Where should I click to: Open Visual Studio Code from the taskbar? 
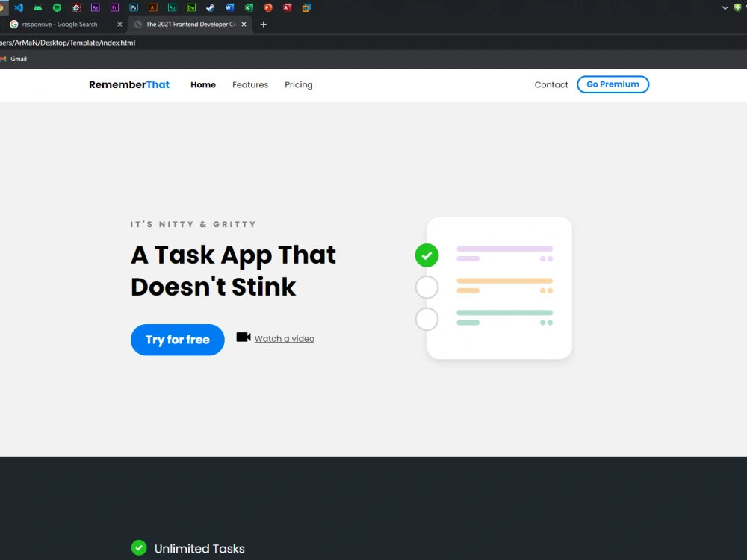click(x=19, y=7)
